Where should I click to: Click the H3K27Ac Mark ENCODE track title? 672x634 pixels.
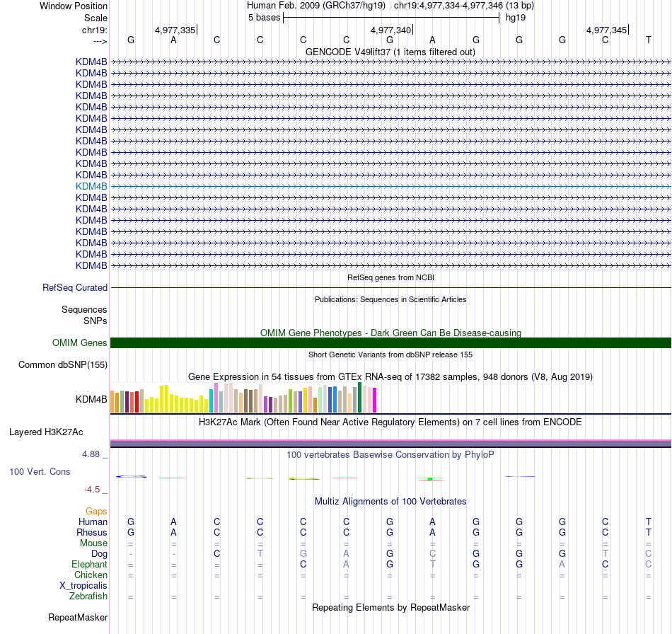pyautogui.click(x=390, y=422)
